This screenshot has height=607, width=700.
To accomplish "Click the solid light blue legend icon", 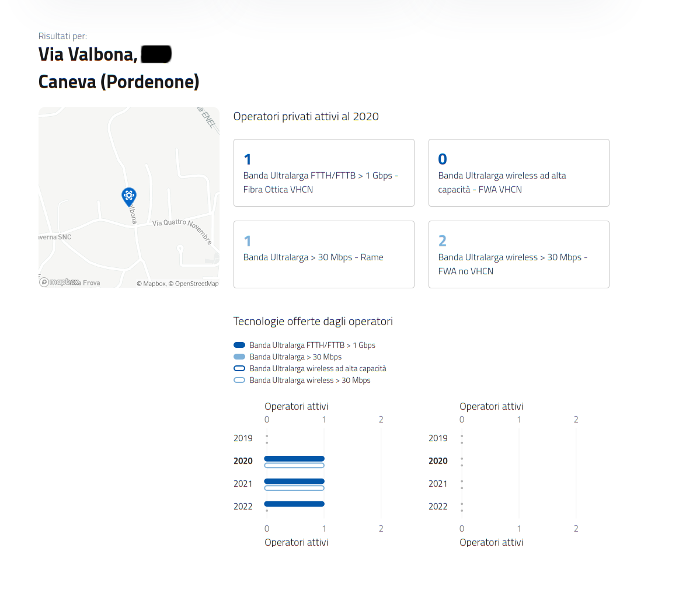I will coord(239,357).
